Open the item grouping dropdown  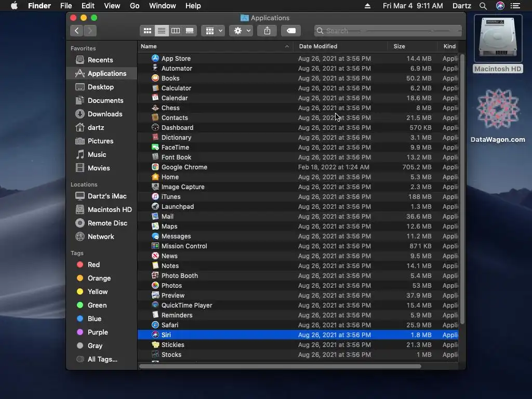click(x=213, y=31)
